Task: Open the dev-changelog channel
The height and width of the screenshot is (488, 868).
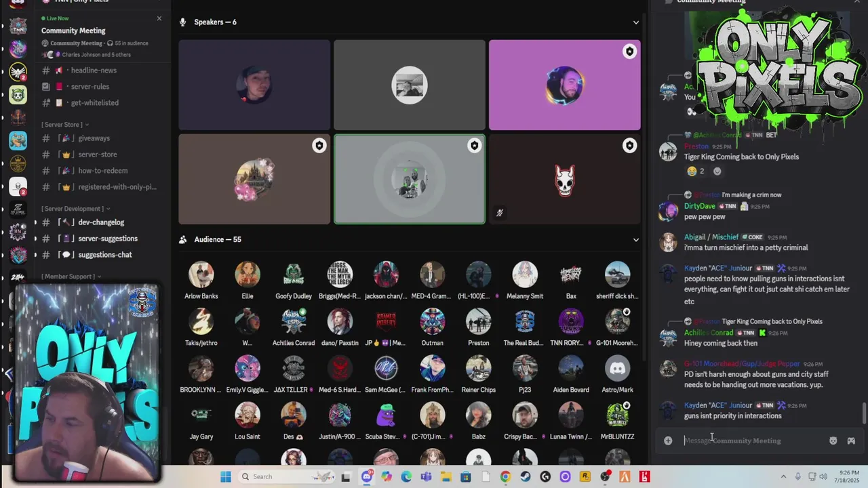Action: [100, 222]
